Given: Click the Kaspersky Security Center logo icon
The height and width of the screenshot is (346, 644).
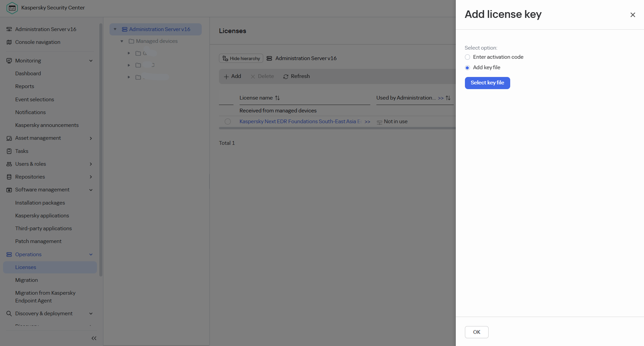Looking at the screenshot, I should (x=12, y=8).
